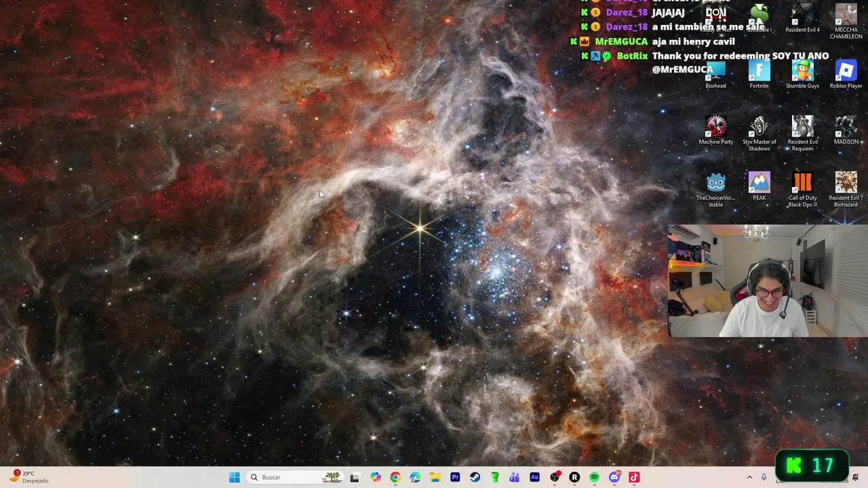Screen dimensions: 868x488
Task: Select the Stumble Guys desktop shortcut
Action: [802, 75]
